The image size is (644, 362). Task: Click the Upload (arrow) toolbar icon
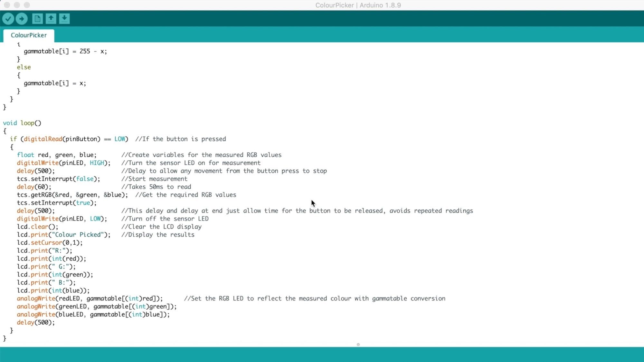tap(21, 19)
